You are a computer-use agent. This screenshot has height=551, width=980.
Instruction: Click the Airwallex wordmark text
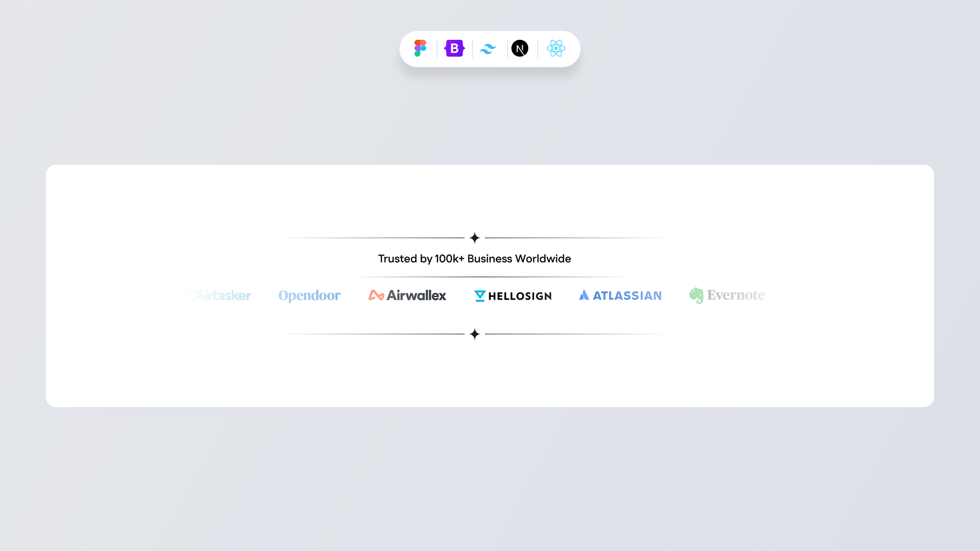[416, 295]
